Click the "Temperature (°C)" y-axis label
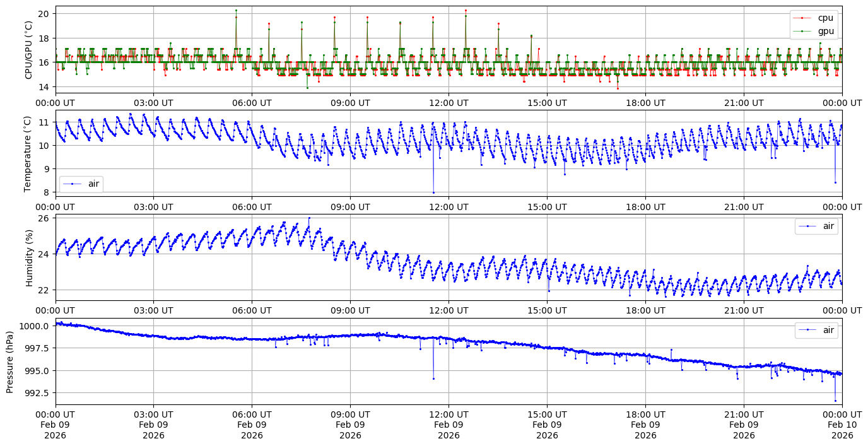The height and width of the screenshot is (446, 868). (28, 153)
